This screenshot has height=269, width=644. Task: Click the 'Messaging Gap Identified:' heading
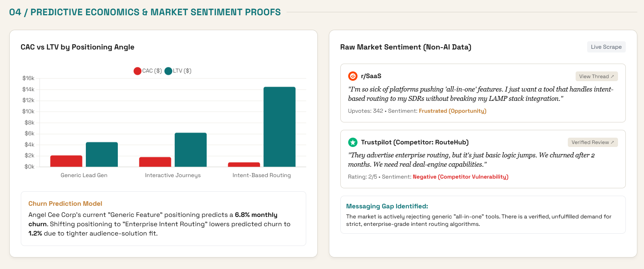click(x=387, y=206)
